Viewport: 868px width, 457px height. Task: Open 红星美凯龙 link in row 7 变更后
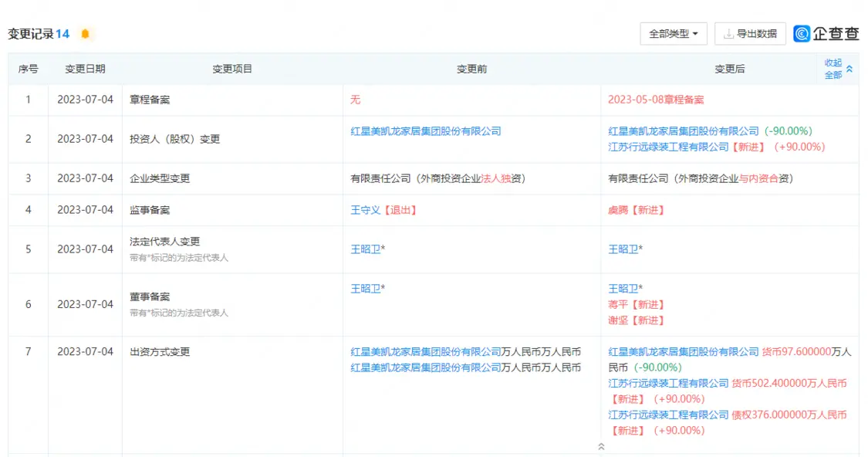[x=684, y=352]
